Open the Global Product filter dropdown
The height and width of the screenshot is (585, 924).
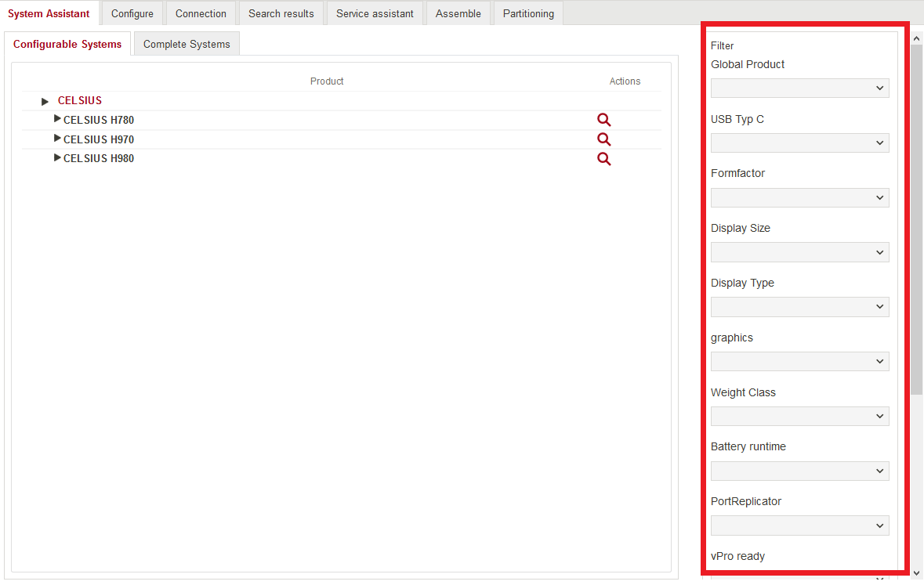point(799,88)
